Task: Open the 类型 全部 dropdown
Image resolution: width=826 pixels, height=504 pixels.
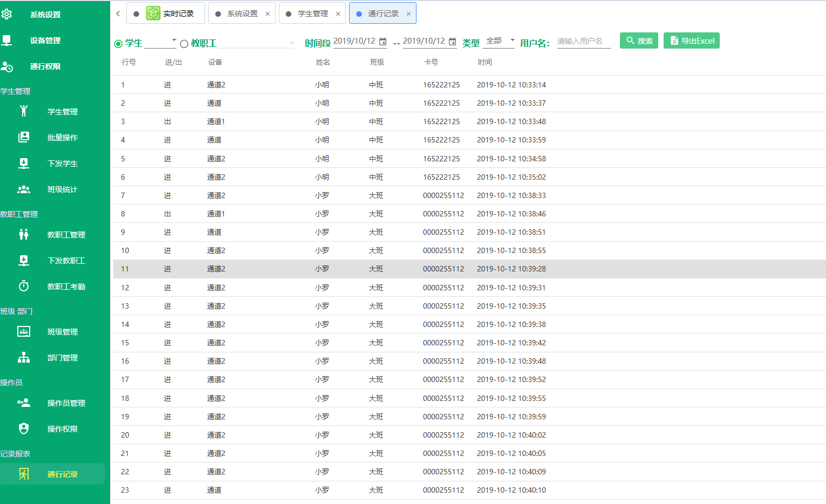Action: (x=500, y=41)
